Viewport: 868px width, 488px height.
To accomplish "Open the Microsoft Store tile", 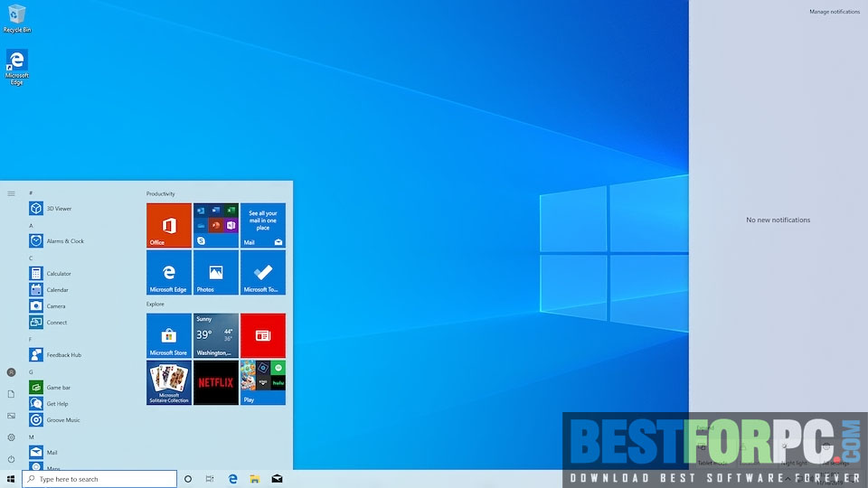I will [169, 336].
